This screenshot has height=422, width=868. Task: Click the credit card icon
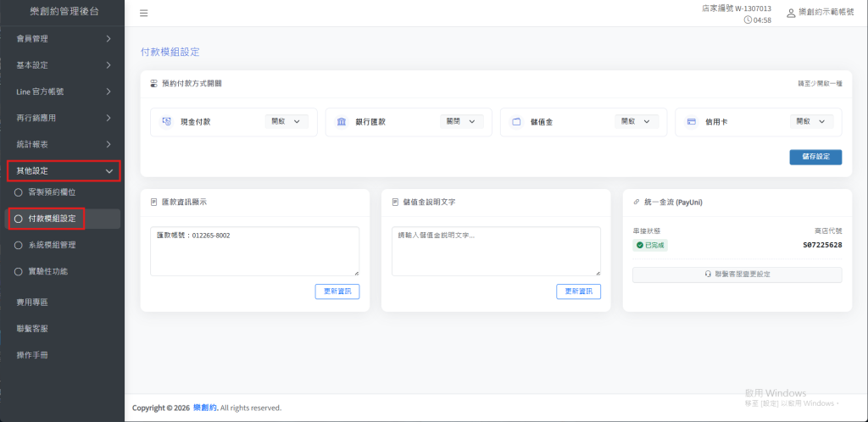(x=691, y=122)
